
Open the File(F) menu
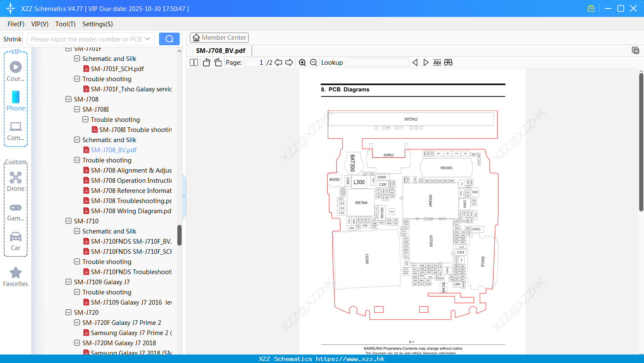click(16, 24)
